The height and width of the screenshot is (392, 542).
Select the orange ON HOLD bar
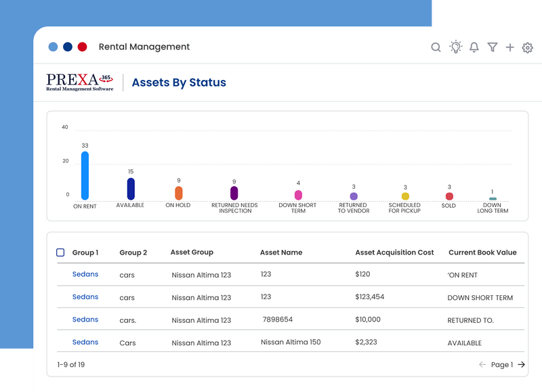179,193
